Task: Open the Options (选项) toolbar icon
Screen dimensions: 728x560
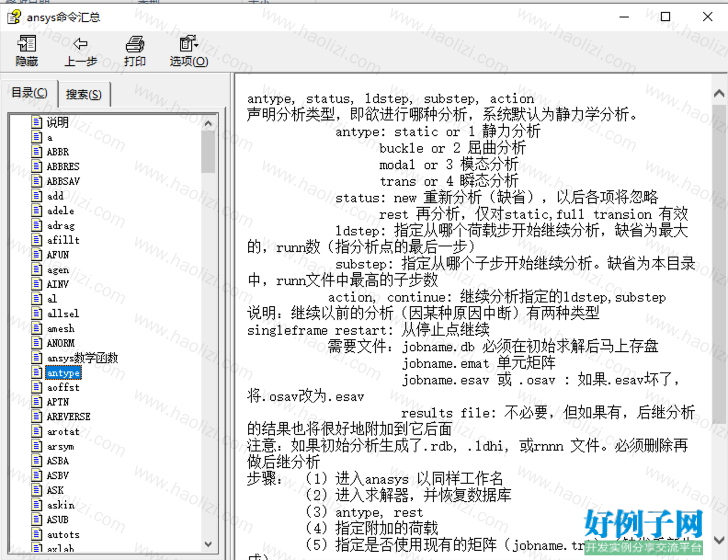Action: [x=188, y=44]
